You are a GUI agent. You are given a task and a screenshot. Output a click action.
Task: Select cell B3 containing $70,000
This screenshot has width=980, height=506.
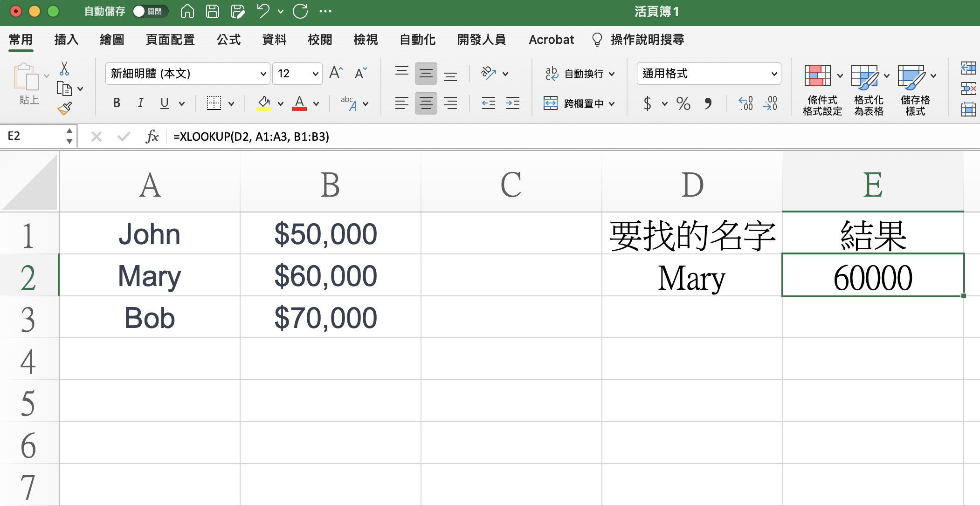tap(330, 317)
